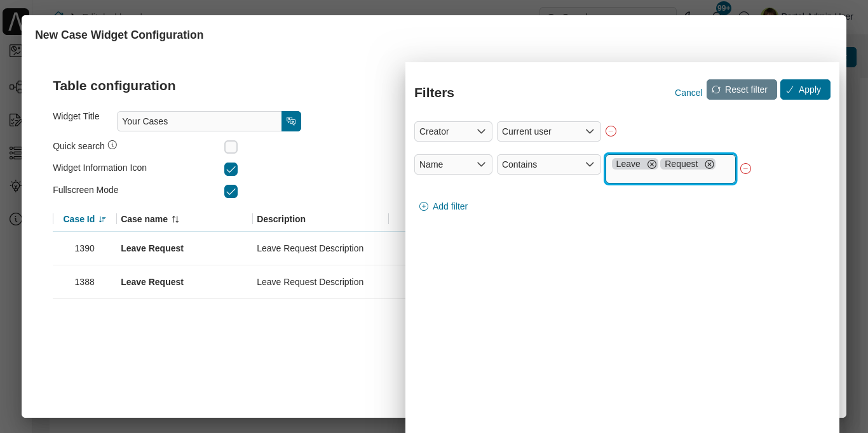Viewport: 868px width, 433px height.
Task: Delete the Leave chip from filter
Action: click(651, 164)
